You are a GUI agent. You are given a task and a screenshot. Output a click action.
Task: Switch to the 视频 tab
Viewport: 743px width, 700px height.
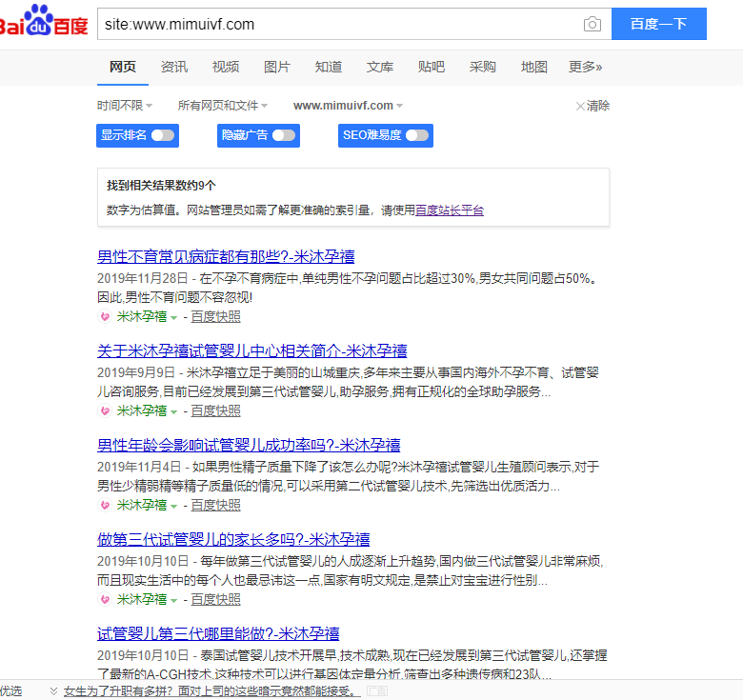coord(226,67)
